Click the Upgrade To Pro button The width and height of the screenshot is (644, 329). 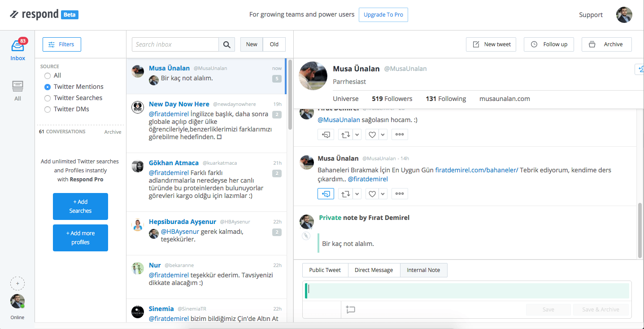tap(383, 14)
